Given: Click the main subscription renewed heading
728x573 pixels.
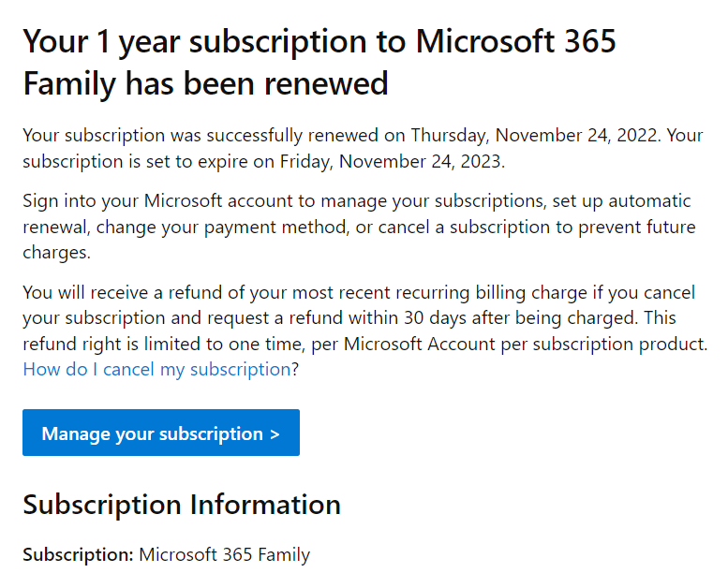Looking at the screenshot, I should point(319,62).
